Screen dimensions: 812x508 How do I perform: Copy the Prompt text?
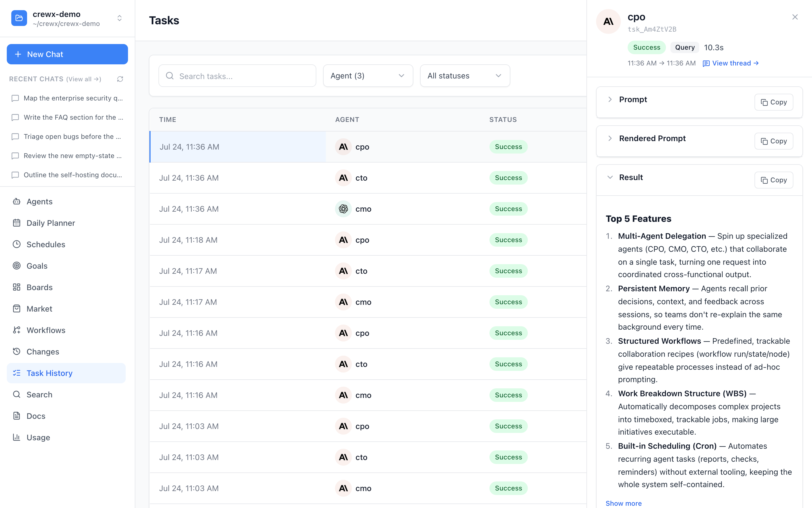click(x=774, y=102)
